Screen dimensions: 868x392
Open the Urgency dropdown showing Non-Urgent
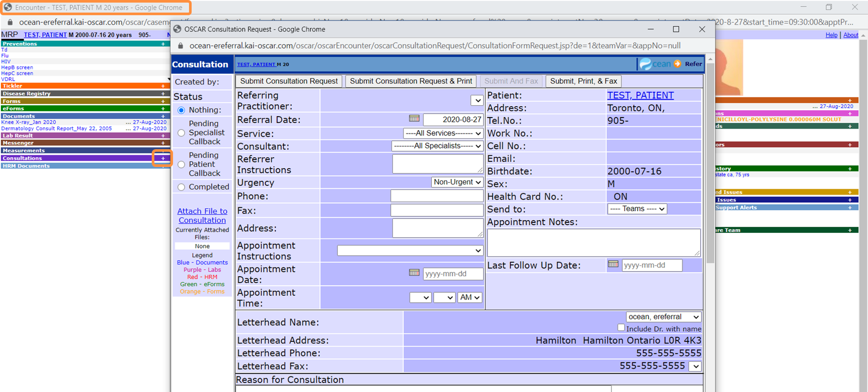457,182
